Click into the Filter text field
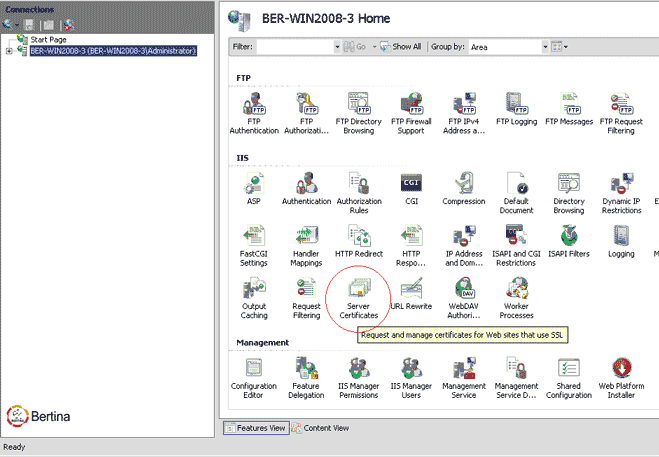 tap(295, 47)
